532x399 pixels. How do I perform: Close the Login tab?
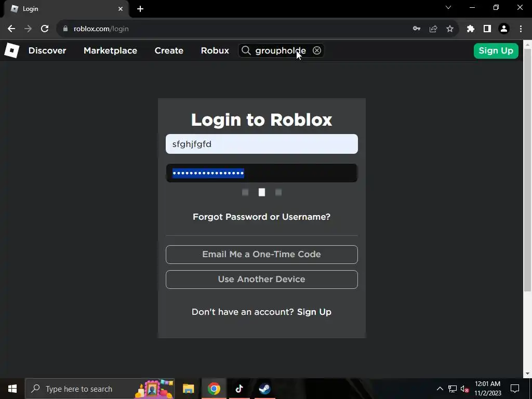pos(121,9)
